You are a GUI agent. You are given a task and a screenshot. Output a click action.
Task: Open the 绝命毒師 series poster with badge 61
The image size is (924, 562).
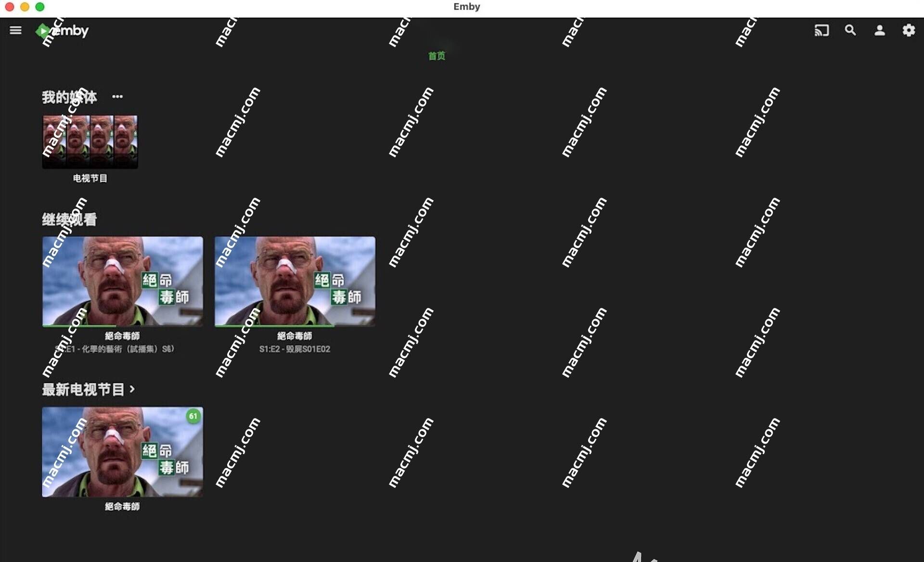tap(123, 452)
